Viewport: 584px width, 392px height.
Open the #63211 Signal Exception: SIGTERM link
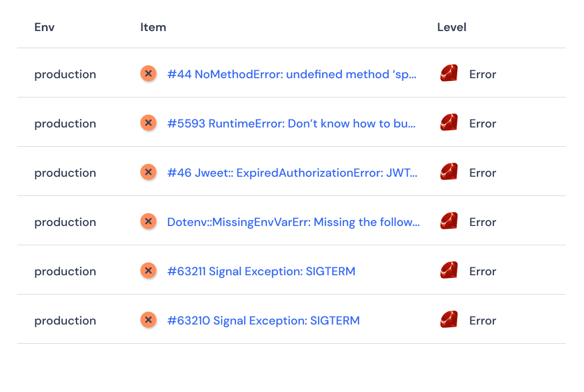pos(261,272)
